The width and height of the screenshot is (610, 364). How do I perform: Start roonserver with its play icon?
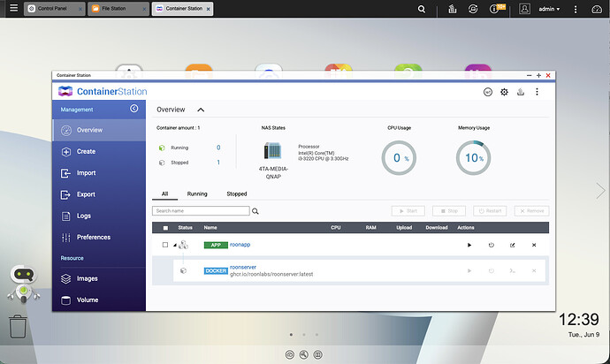click(x=469, y=270)
